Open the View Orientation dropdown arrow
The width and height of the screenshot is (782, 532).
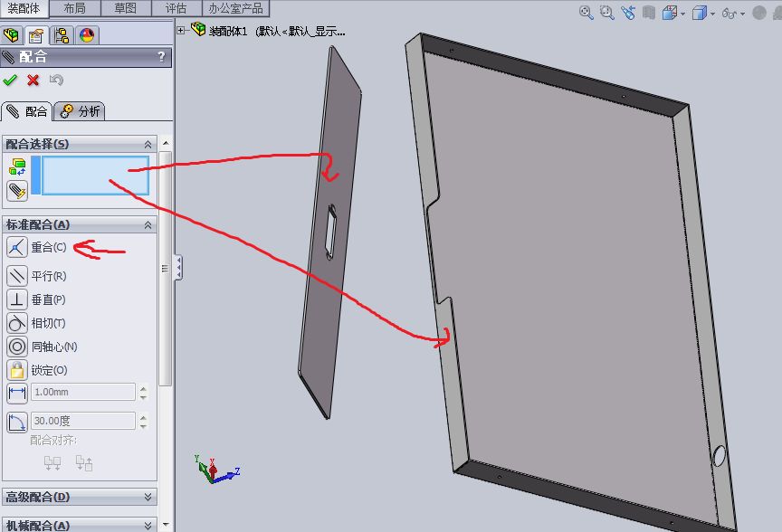pos(682,14)
